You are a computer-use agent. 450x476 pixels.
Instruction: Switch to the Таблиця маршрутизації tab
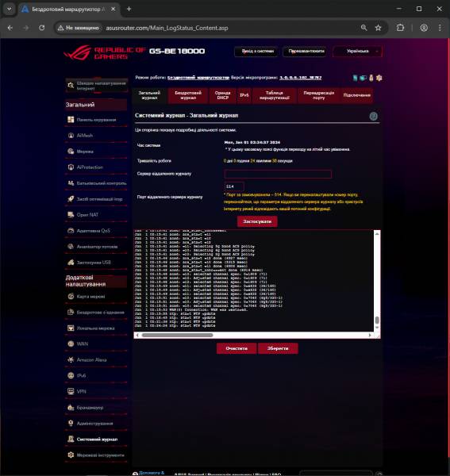[x=275, y=95]
